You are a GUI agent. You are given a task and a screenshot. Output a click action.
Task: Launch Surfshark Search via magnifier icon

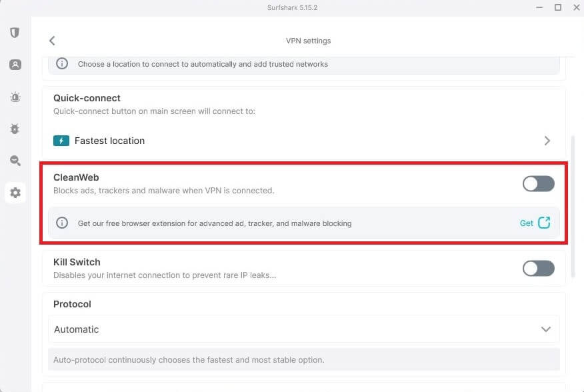click(15, 160)
